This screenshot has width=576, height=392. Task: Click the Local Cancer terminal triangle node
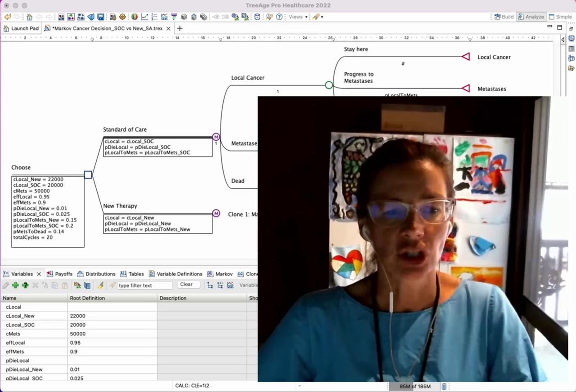pyautogui.click(x=466, y=57)
